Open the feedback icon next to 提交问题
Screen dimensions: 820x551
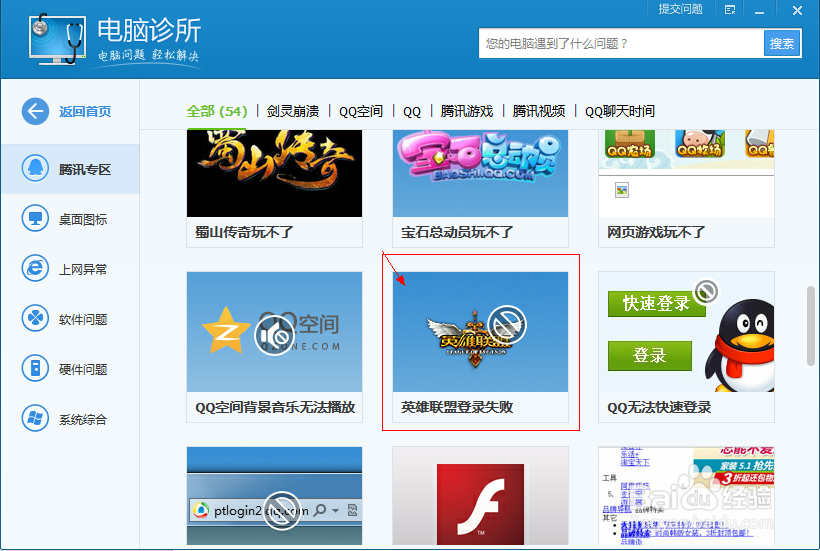pos(730,10)
